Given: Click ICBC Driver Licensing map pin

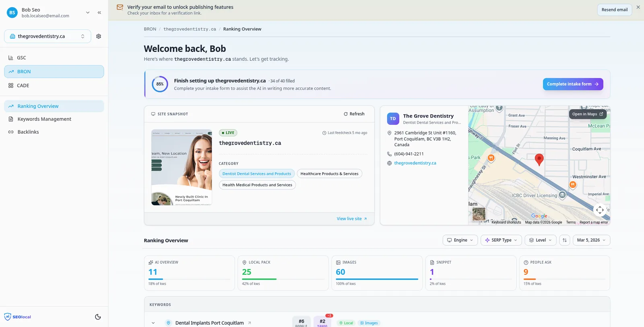Looking at the screenshot, I should pos(562,195).
